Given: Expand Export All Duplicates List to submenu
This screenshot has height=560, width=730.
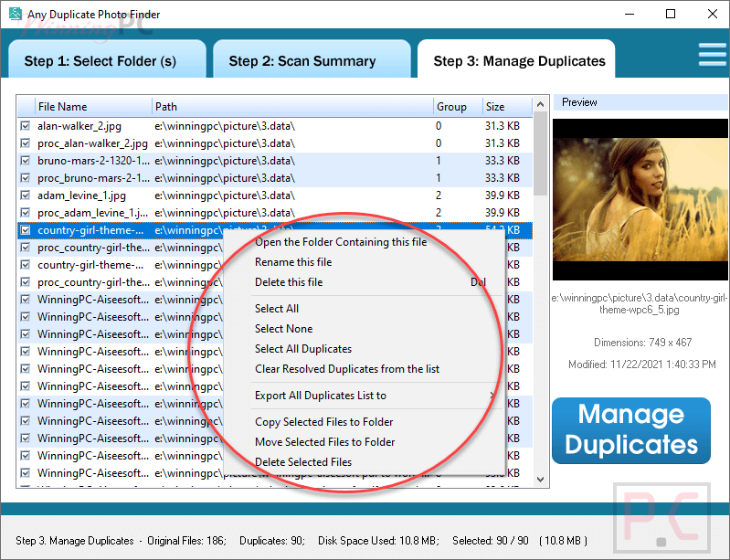Looking at the screenshot, I should pos(364,396).
